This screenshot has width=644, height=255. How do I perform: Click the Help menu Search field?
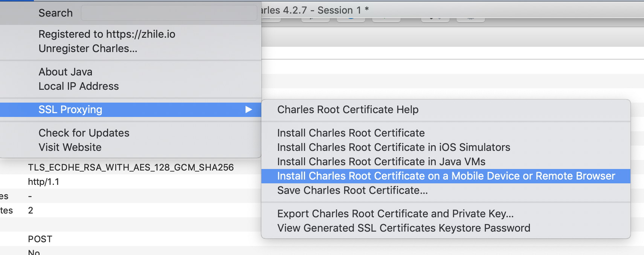click(169, 13)
